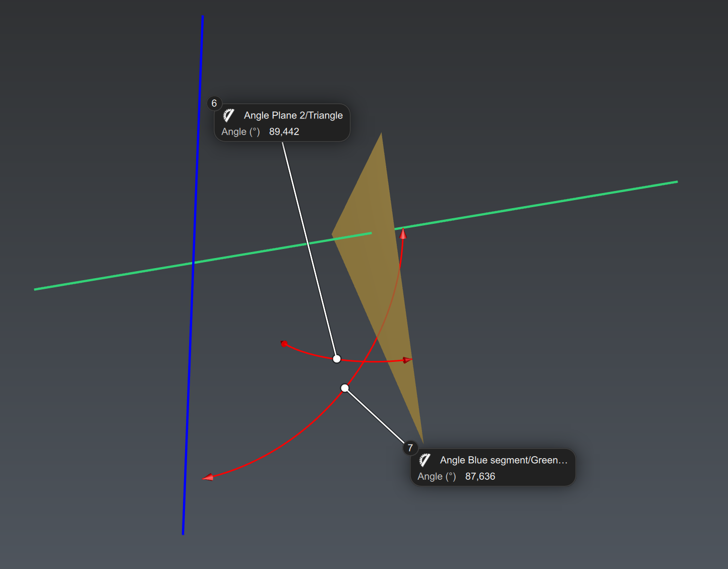Click the truncated "Angle Blue segment/Green…" title
The image size is (728, 569).
pos(503,460)
